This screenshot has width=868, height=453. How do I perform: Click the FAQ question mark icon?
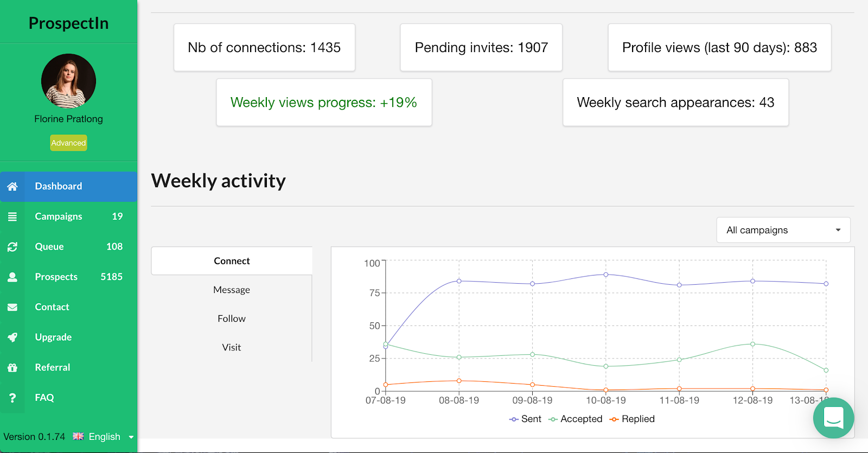[12, 398]
